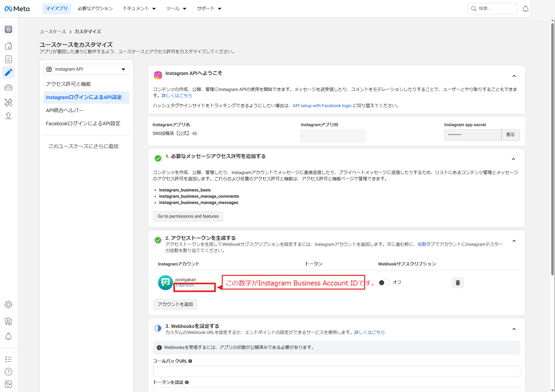Click info icon next to コールバックURL
The image size is (555, 392).
click(x=190, y=361)
